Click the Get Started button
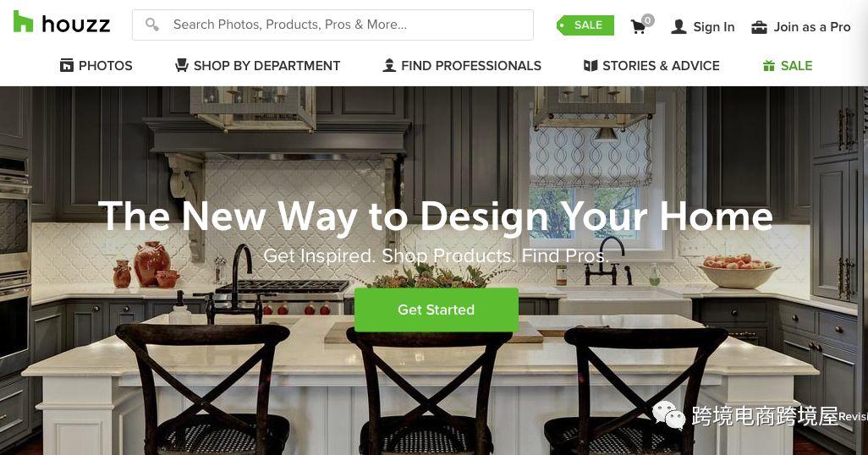The width and height of the screenshot is (868, 455). (x=437, y=310)
